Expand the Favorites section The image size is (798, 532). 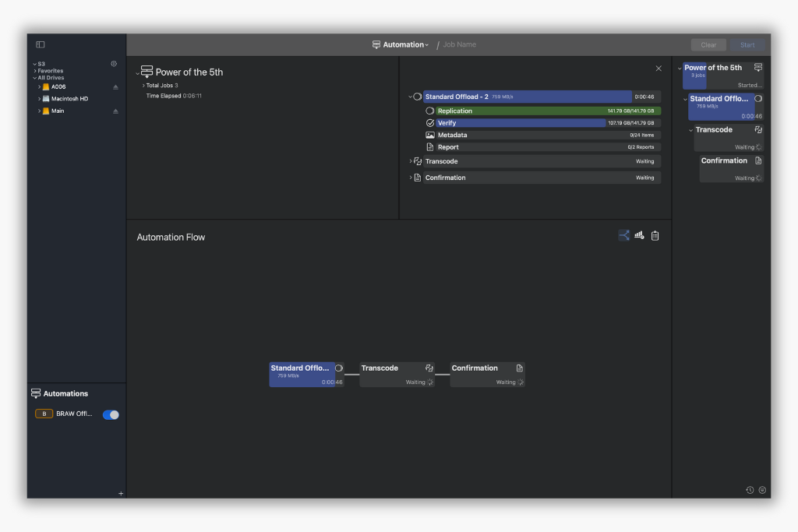click(x=34, y=71)
